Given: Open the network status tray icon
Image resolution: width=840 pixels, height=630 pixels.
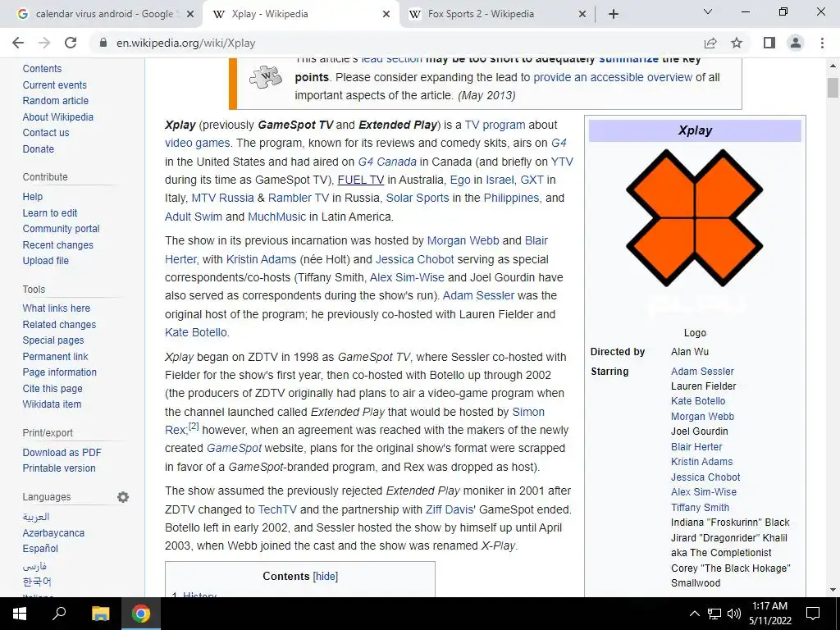Looking at the screenshot, I should (x=714, y=614).
